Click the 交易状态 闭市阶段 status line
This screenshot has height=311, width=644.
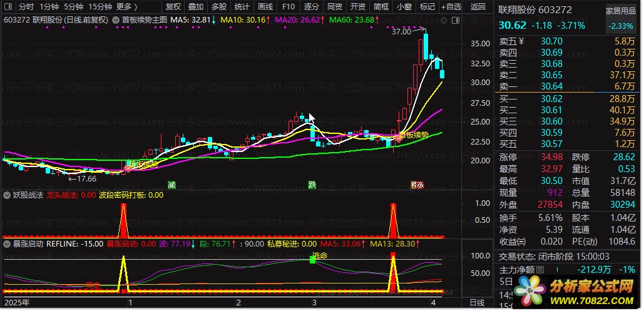[x=554, y=257]
